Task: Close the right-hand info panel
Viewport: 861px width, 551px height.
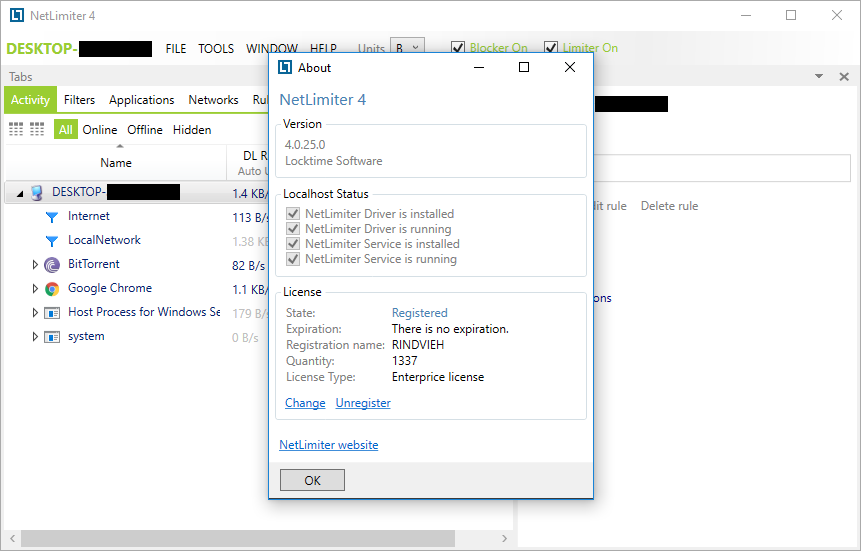Action: click(845, 76)
